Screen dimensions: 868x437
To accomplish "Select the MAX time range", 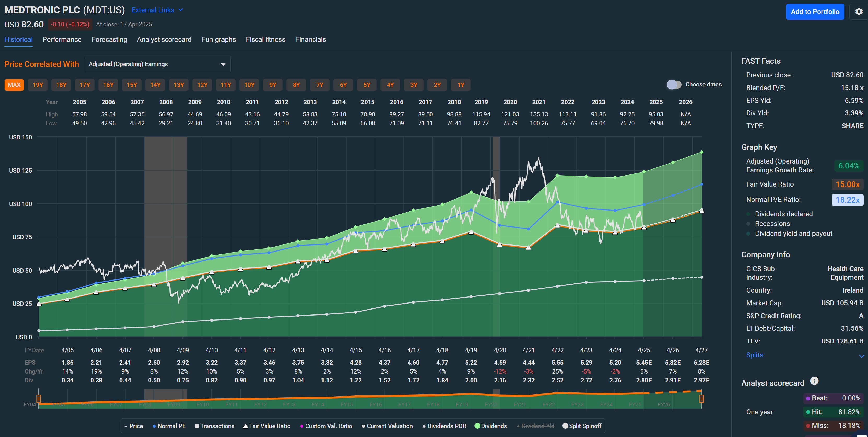I will click(x=14, y=85).
